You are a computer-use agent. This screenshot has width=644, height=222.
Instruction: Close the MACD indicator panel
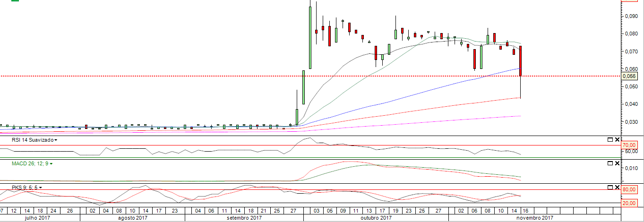coord(617,163)
